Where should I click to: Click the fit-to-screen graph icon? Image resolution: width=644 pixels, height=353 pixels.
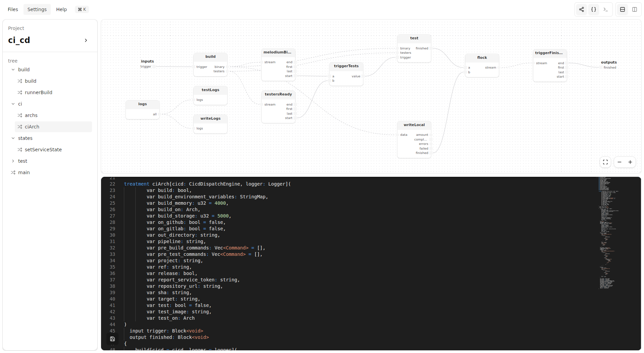tap(605, 162)
